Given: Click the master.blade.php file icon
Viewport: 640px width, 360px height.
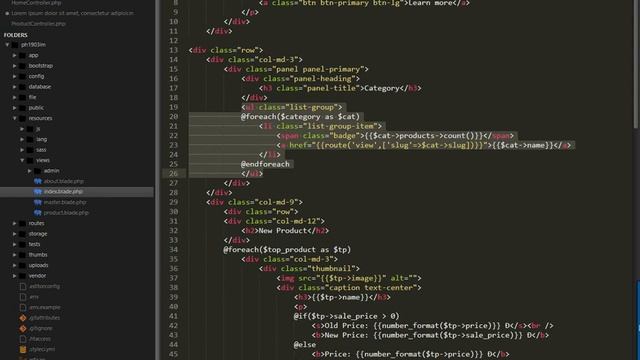Looking at the screenshot, I should click(x=38, y=202).
